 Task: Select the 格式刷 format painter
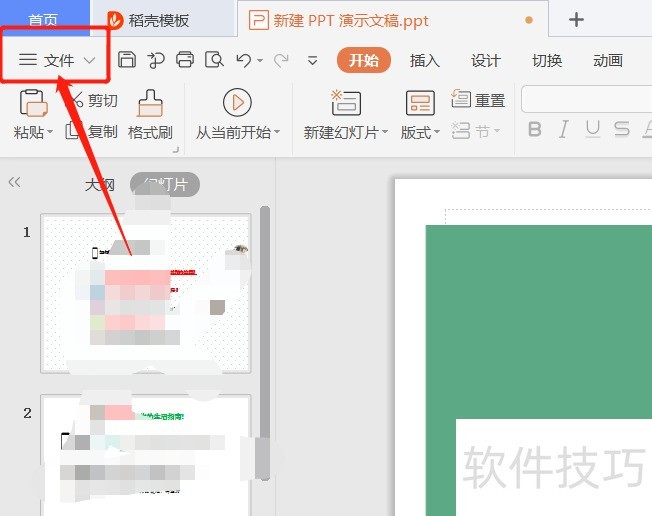(150, 115)
